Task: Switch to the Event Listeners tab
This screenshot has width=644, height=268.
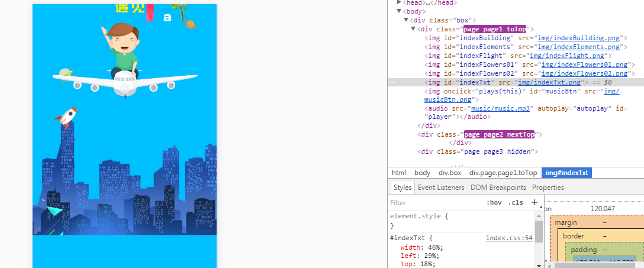Action: 441,188
